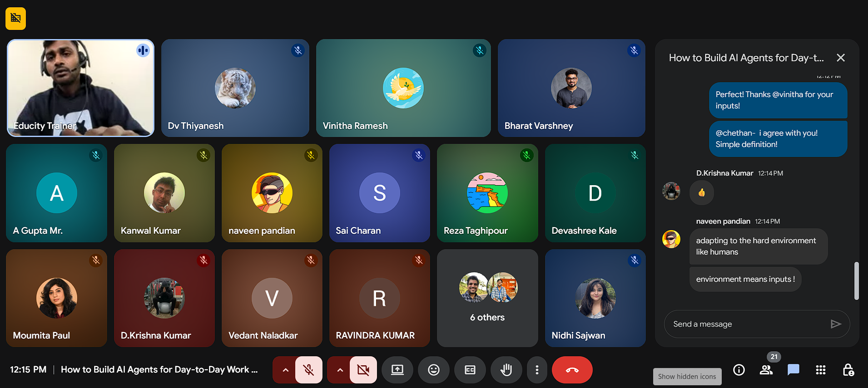868x388 pixels.
Task: Open the emoji reactions button
Action: (434, 370)
